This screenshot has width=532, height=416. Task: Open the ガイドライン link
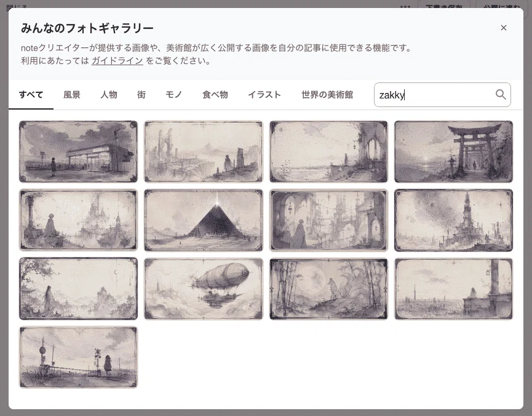point(117,61)
